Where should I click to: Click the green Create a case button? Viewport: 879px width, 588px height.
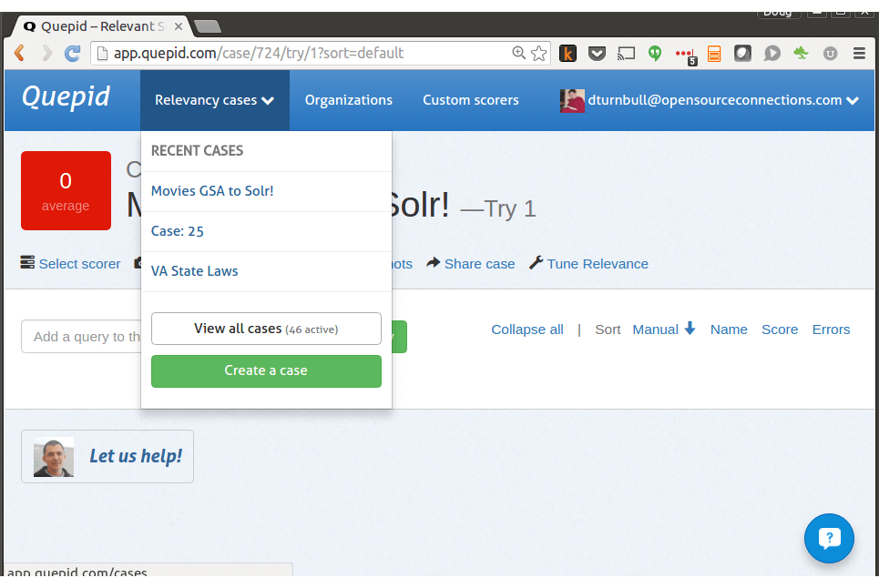coord(266,370)
